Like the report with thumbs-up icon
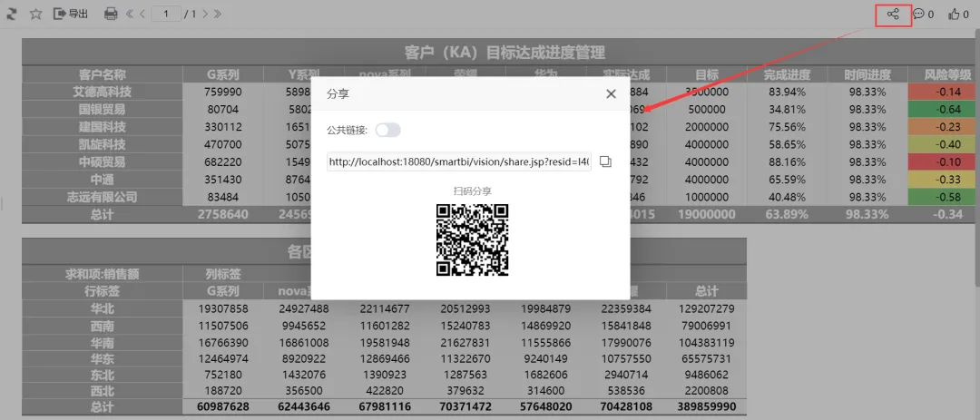Screen dimensions: 980x420 click(954, 14)
